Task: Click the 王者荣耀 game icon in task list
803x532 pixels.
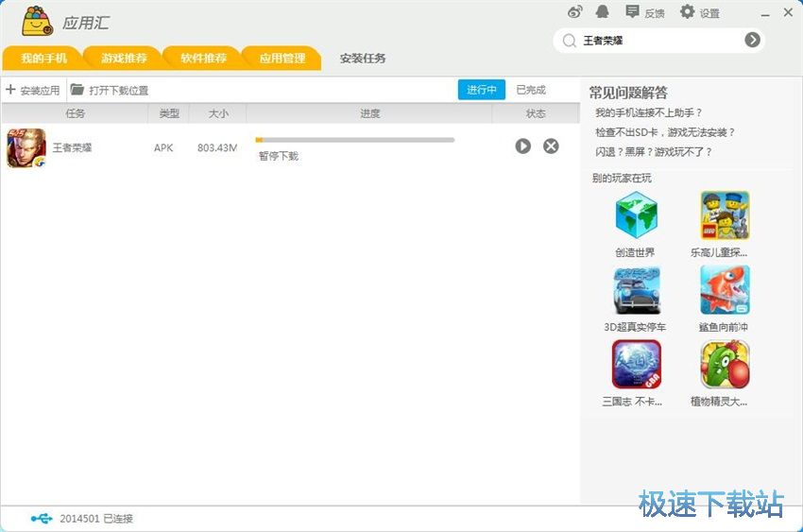Action: click(x=26, y=148)
